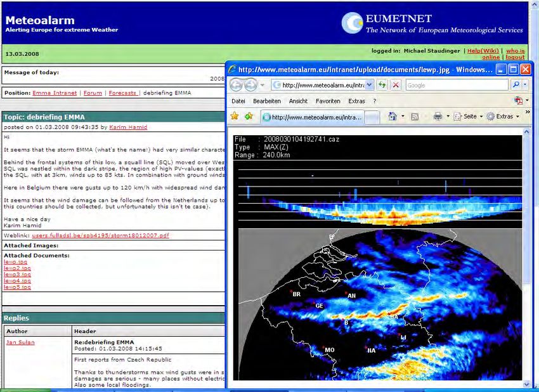Open Favorites Center star icon
This screenshot has width=539, height=392.
click(235, 116)
